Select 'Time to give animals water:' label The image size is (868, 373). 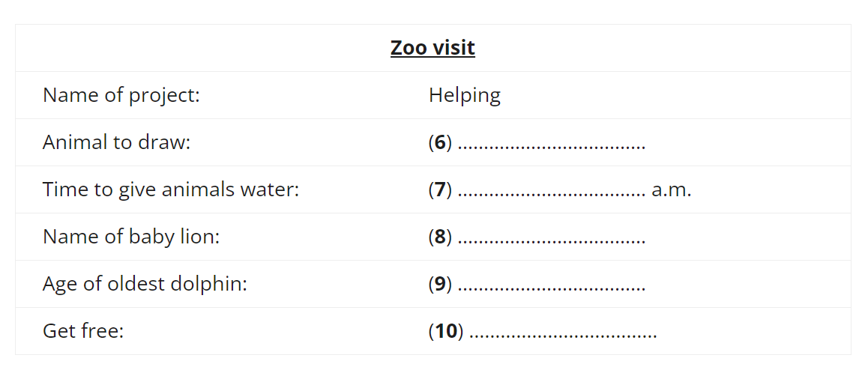point(170,189)
